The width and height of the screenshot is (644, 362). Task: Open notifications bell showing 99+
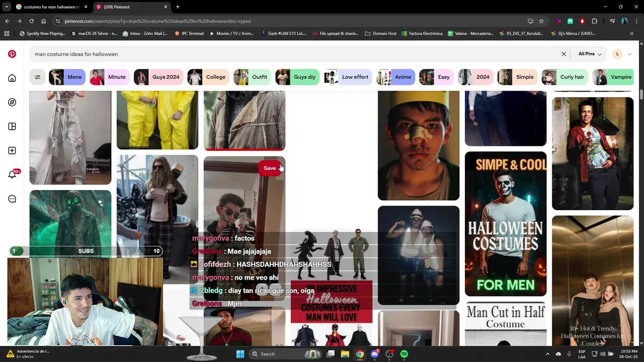pos(13,174)
